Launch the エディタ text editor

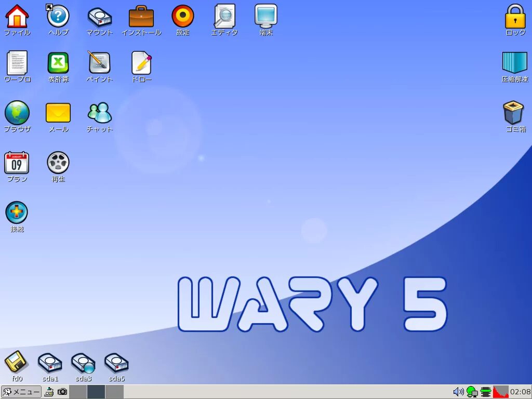click(224, 16)
